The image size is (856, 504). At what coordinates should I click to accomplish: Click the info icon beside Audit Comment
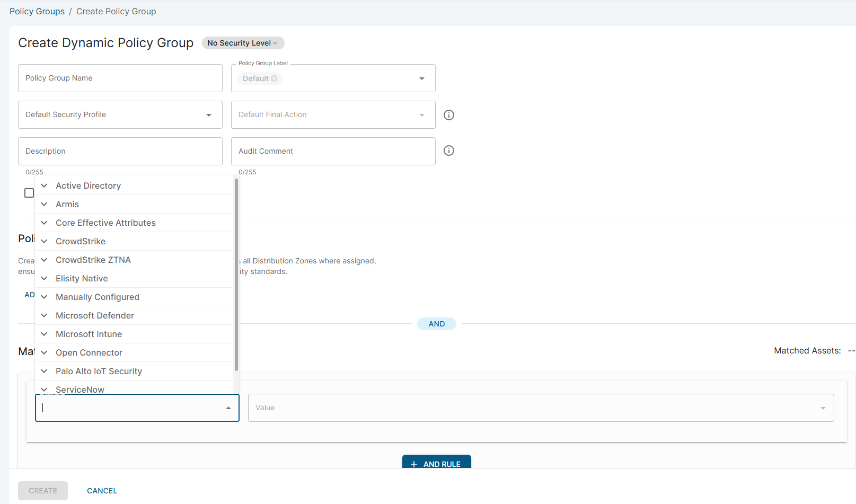448,151
